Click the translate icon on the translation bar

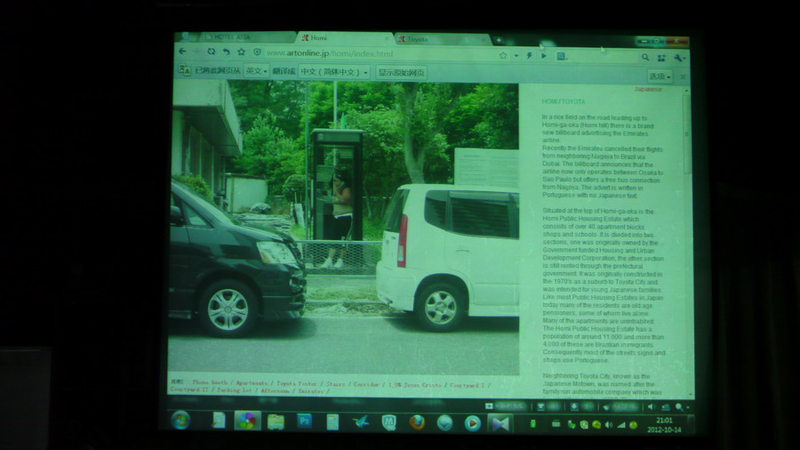184,70
